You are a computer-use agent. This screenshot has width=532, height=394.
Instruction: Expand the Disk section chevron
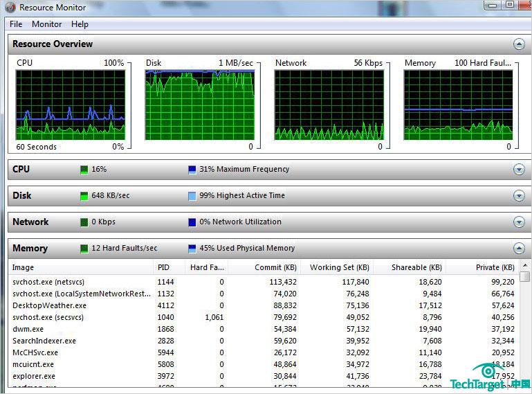pyautogui.click(x=519, y=196)
